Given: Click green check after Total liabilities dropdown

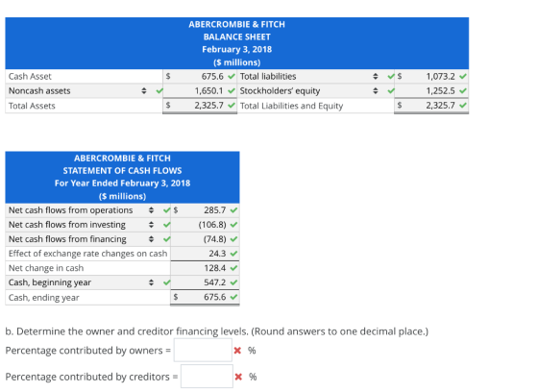Looking at the screenshot, I should coord(390,76).
